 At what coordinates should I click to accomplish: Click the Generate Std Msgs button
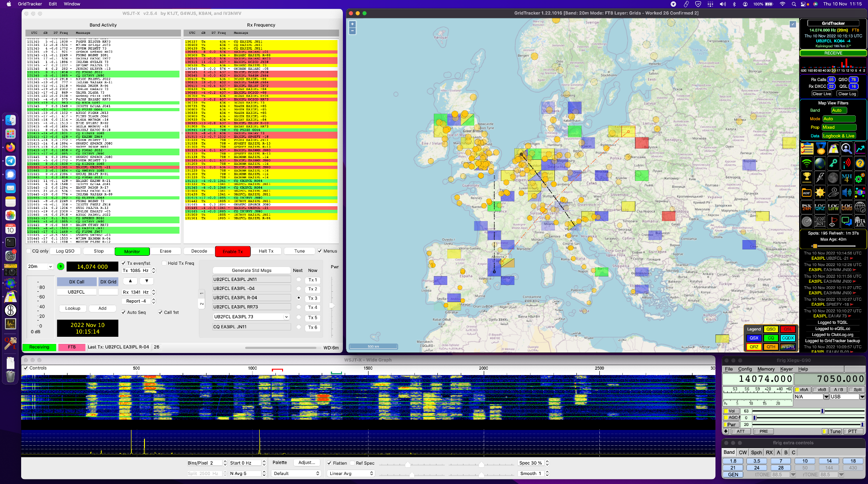(x=252, y=271)
